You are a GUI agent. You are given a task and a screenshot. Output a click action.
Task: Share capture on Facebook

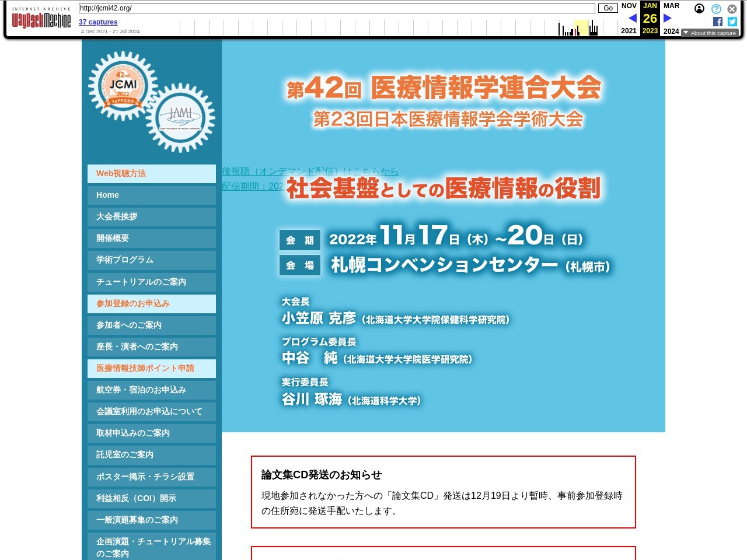click(x=718, y=22)
